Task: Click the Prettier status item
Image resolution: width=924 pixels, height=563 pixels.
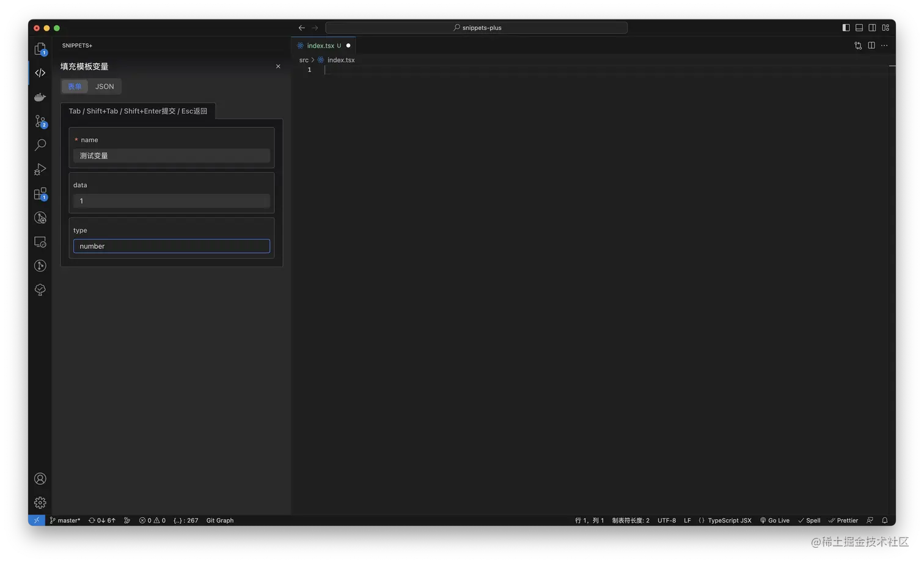Action: [843, 520]
